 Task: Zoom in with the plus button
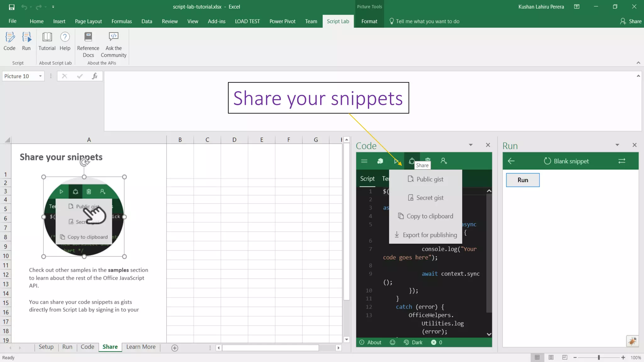(x=623, y=357)
